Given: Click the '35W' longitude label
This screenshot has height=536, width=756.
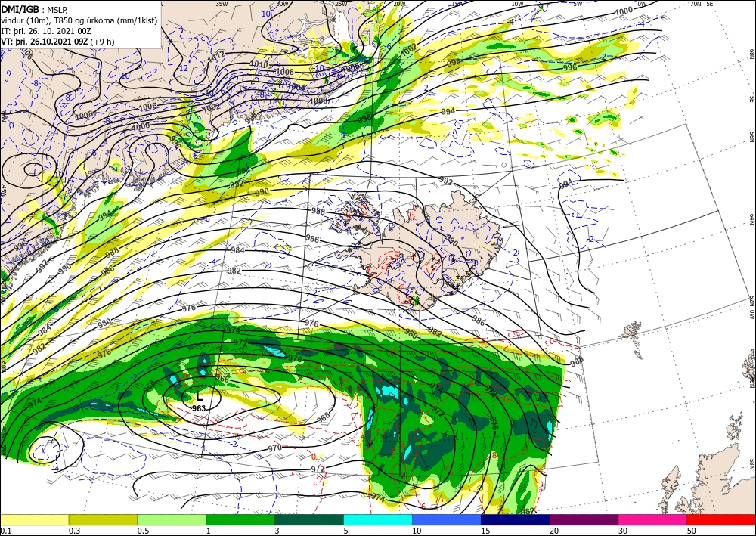Looking at the screenshot, I should 222,4.
